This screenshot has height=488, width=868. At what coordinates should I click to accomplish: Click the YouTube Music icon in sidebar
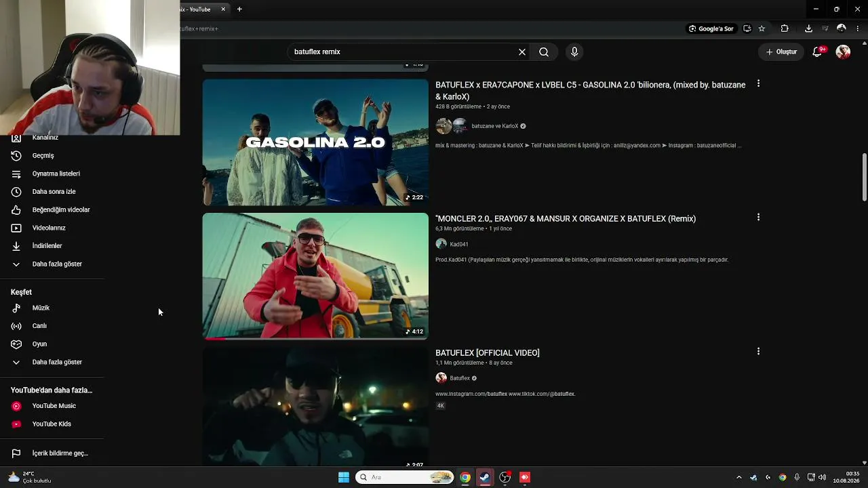(x=16, y=406)
